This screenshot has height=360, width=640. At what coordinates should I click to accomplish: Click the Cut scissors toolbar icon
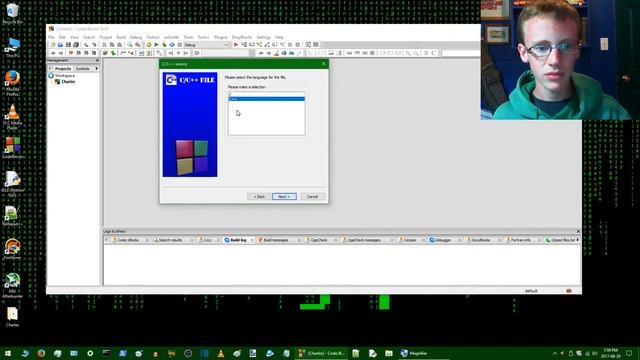click(x=104, y=44)
